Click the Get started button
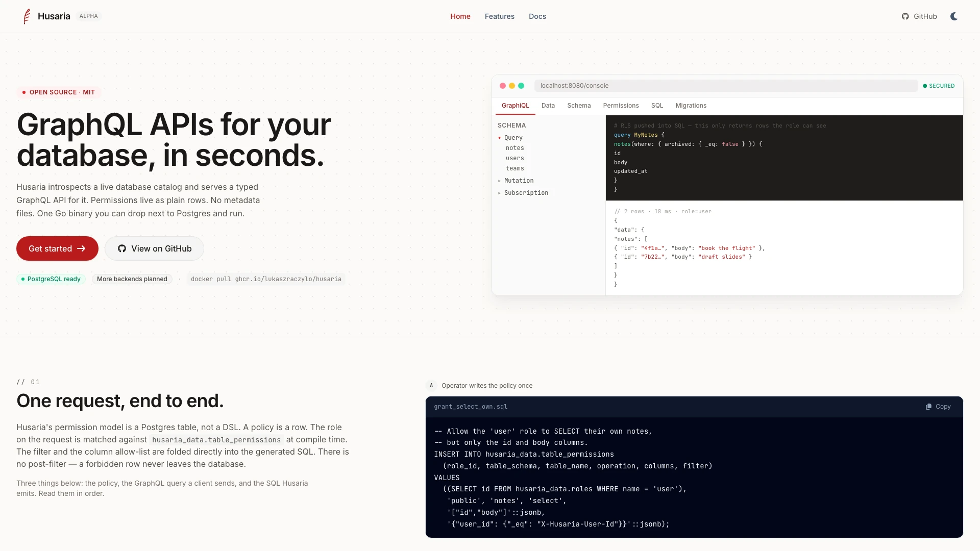This screenshot has height=551, width=980. pos(57,248)
